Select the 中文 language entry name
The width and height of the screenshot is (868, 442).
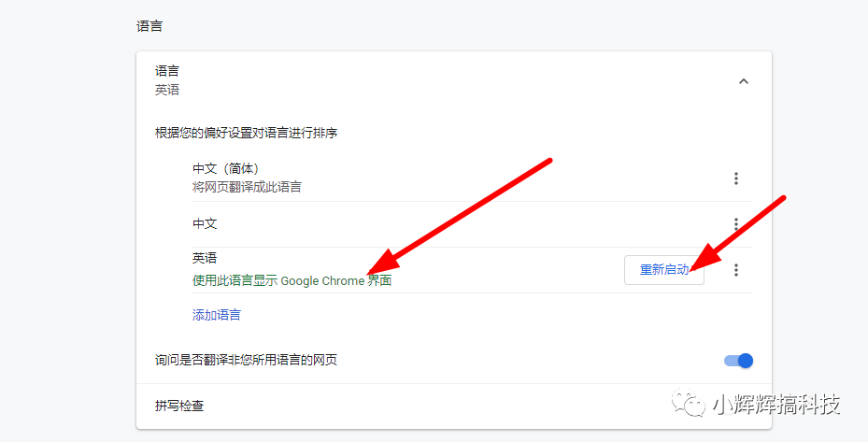pyautogui.click(x=205, y=224)
